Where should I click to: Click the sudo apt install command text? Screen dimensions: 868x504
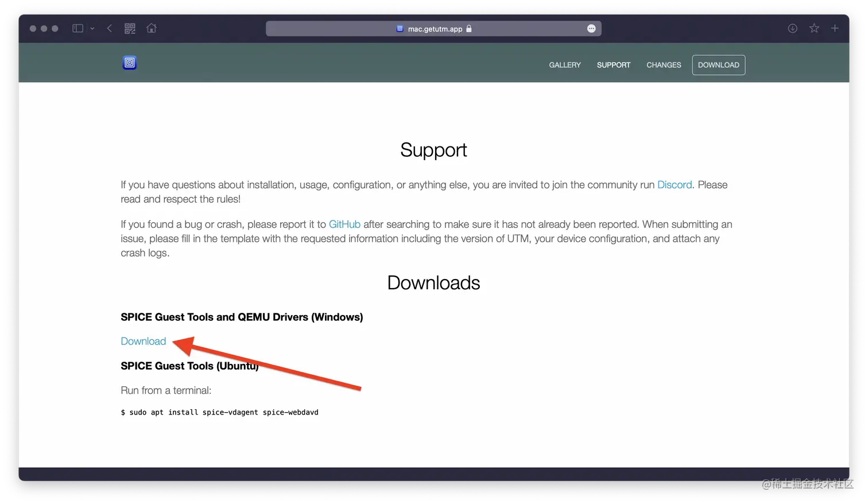click(x=219, y=412)
